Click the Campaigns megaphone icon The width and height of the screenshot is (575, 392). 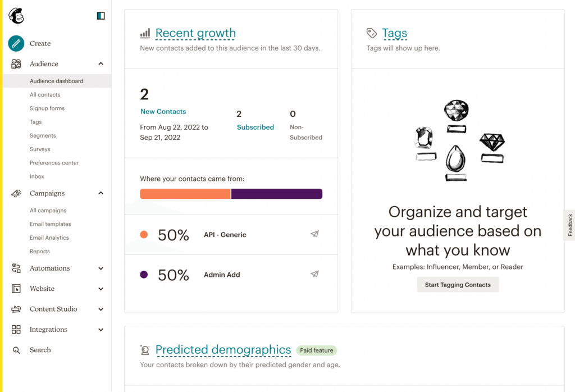pyautogui.click(x=16, y=193)
